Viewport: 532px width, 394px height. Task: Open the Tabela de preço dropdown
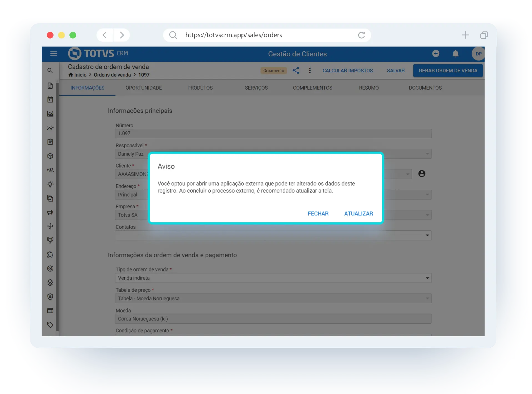pyautogui.click(x=273, y=298)
